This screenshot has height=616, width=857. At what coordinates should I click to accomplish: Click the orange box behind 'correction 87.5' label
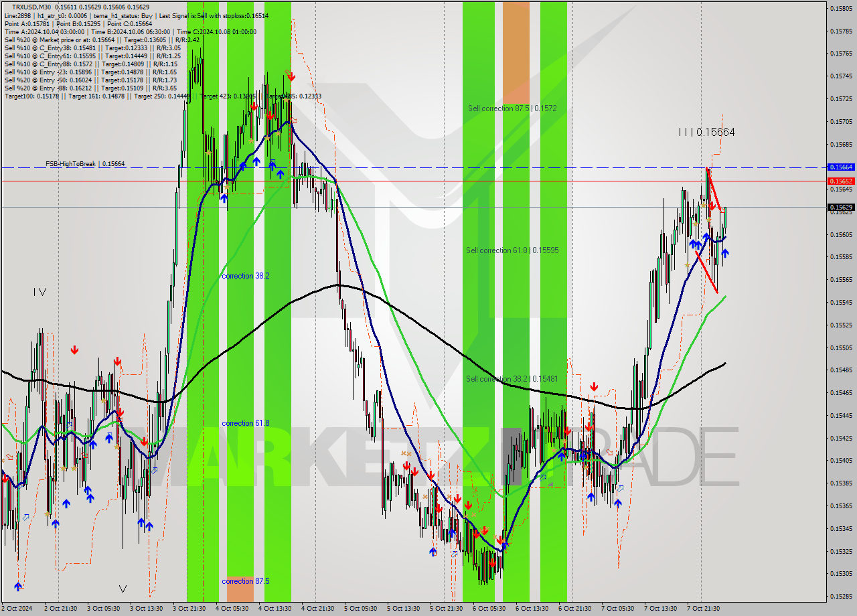240,589
